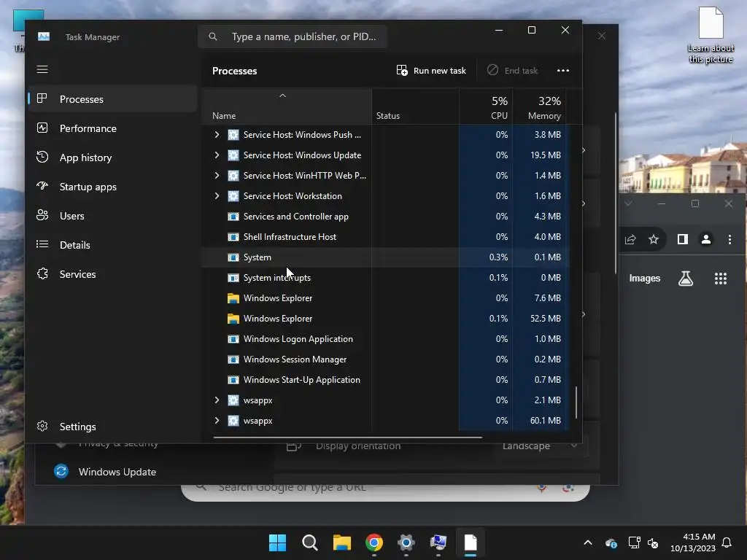The width and height of the screenshot is (747, 560).
Task: Open the Chrome profile avatar
Action: coord(706,239)
